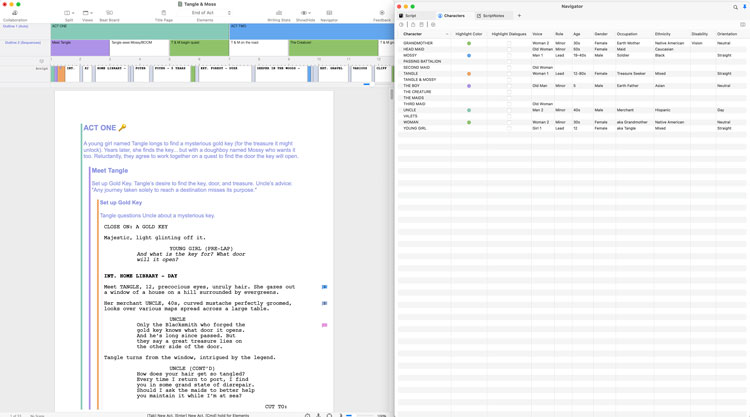This screenshot has width=750, height=417.
Task: Toggle Highlight Dialogues for YOUNG GIRL
Action: click(509, 128)
